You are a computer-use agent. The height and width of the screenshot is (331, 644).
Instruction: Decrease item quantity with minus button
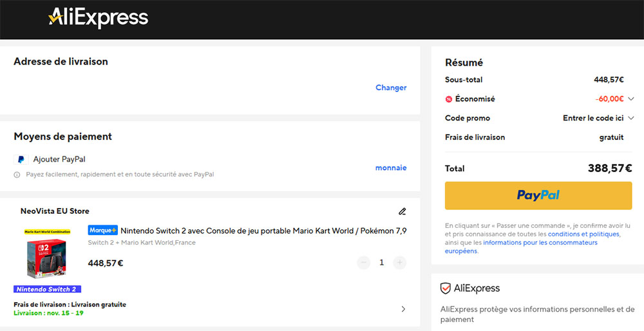[364, 262]
